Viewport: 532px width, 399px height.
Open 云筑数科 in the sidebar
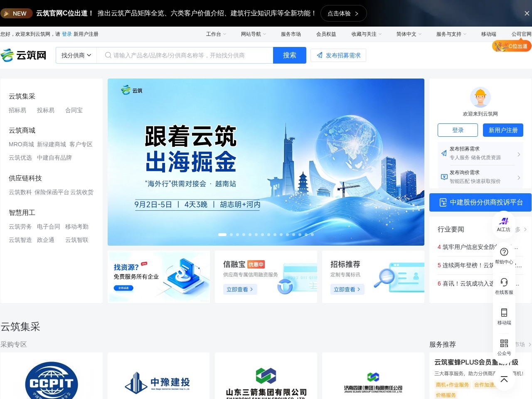pos(20,192)
